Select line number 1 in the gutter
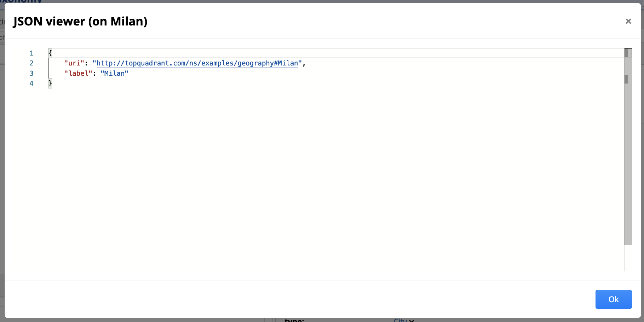Viewport: 644px width, 322px height. [31, 53]
